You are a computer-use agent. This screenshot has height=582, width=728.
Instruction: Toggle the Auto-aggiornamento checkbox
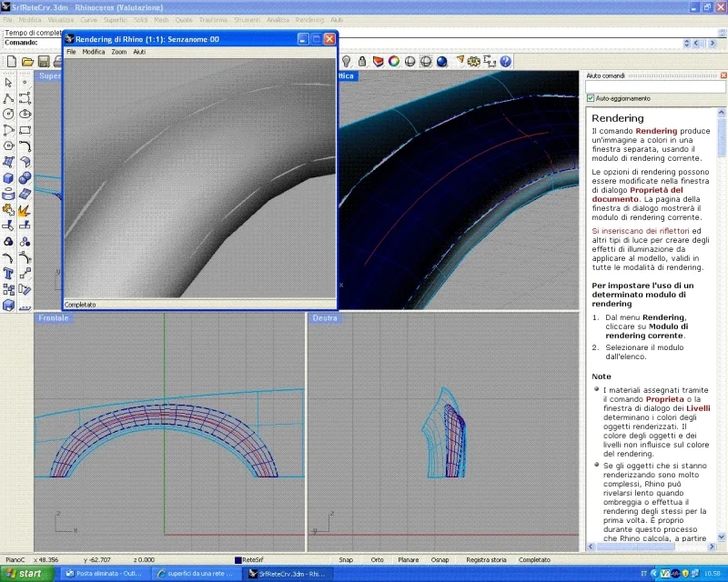[591, 98]
